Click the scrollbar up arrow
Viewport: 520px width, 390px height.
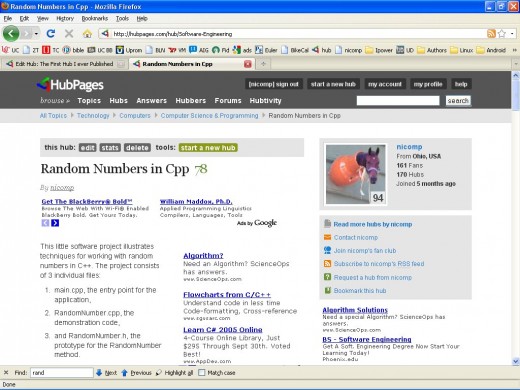click(x=516, y=75)
